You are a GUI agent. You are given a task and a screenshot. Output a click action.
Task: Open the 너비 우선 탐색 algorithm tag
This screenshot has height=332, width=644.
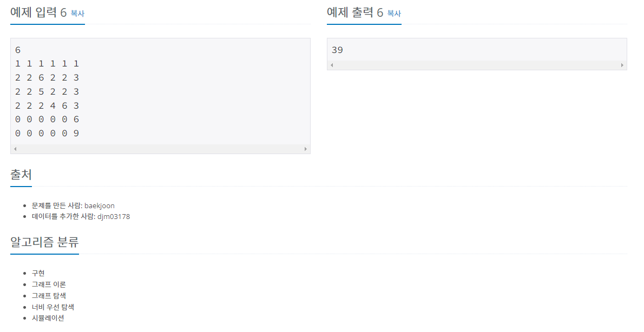tap(52, 307)
